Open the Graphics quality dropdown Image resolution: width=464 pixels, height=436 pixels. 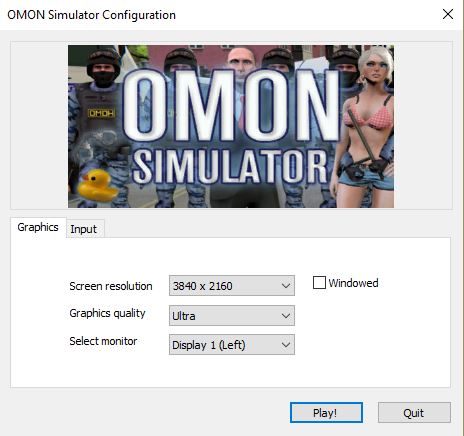click(232, 315)
